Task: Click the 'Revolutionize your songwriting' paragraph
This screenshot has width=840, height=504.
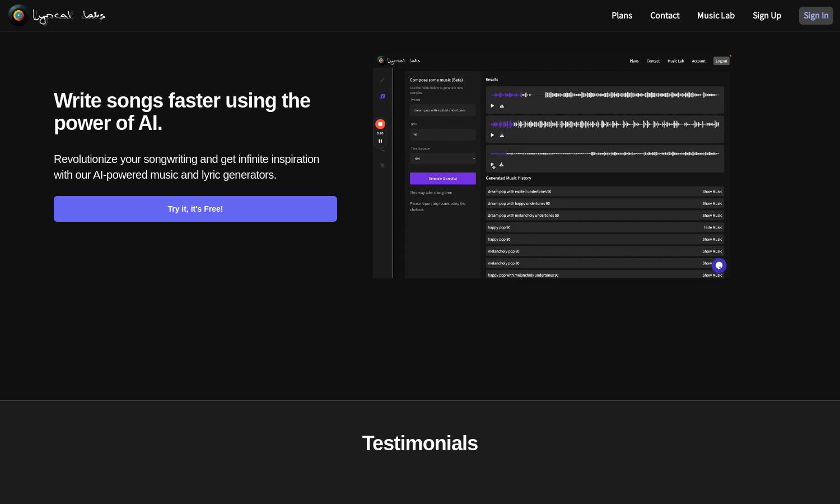Action: (x=186, y=167)
